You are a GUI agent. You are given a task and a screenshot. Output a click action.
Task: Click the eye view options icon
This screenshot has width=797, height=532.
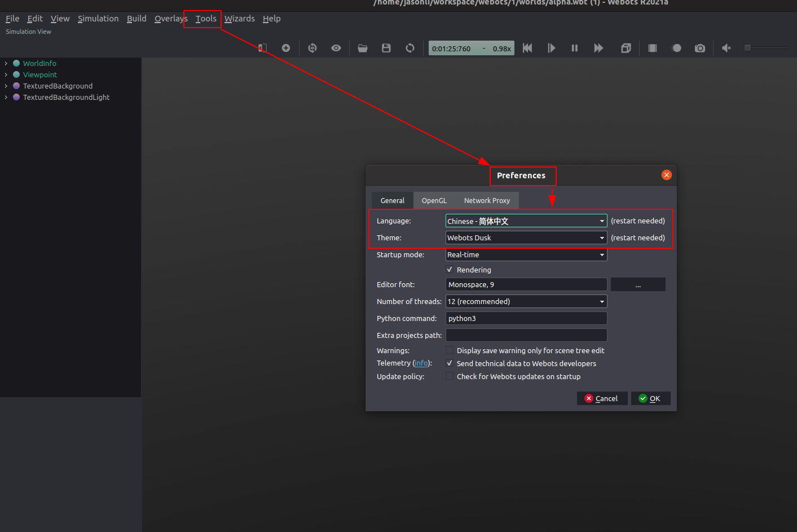tap(336, 48)
